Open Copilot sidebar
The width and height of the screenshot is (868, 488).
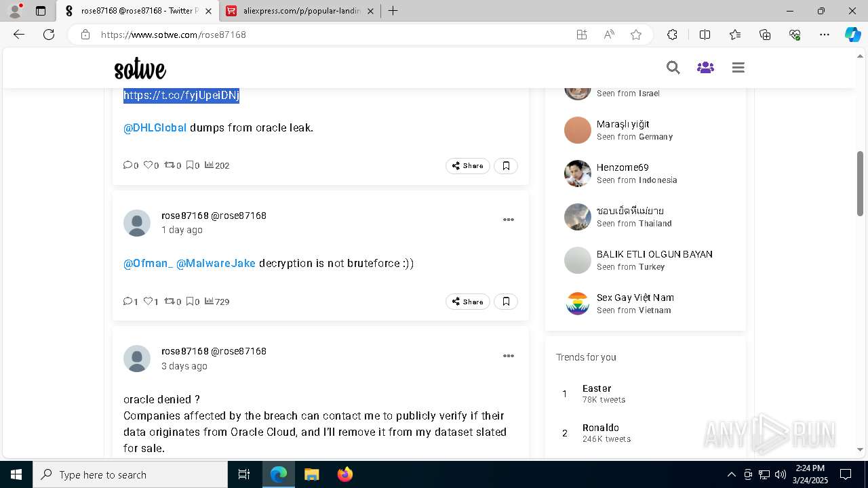coord(852,35)
